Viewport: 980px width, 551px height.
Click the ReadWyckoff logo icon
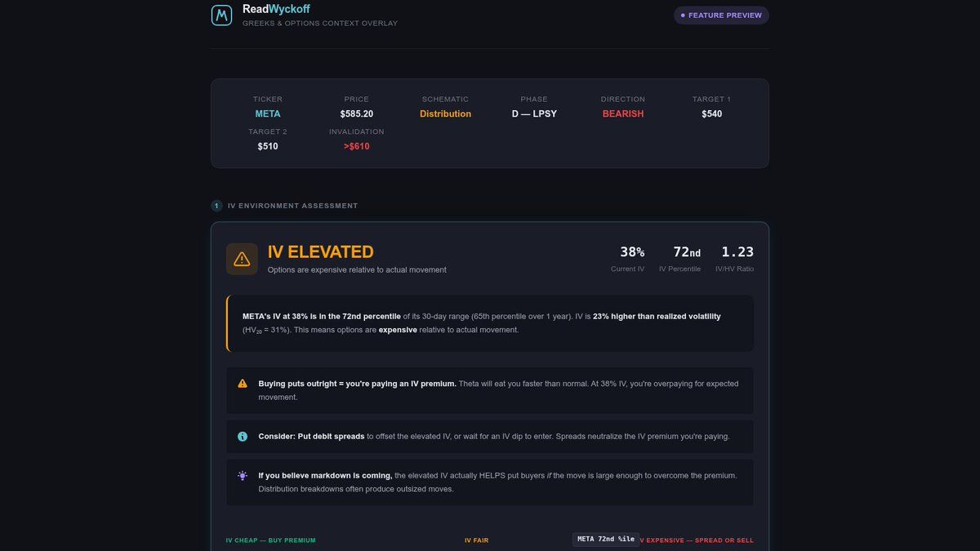[221, 15]
